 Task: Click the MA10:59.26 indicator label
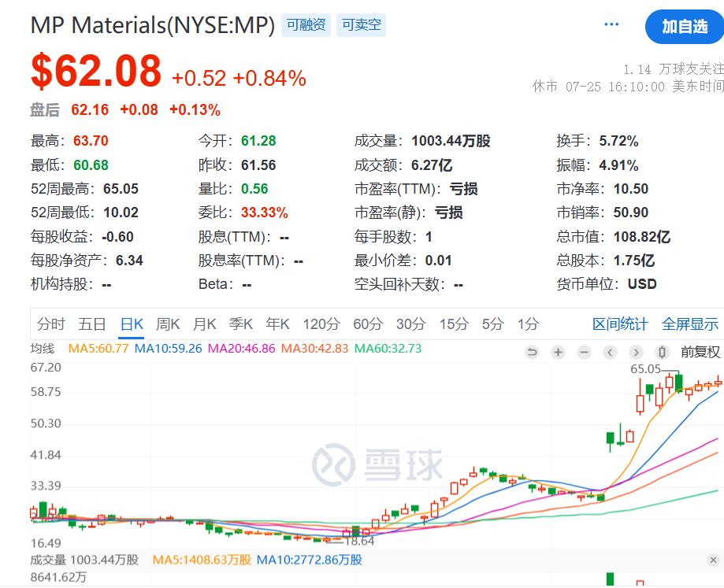[x=168, y=348]
